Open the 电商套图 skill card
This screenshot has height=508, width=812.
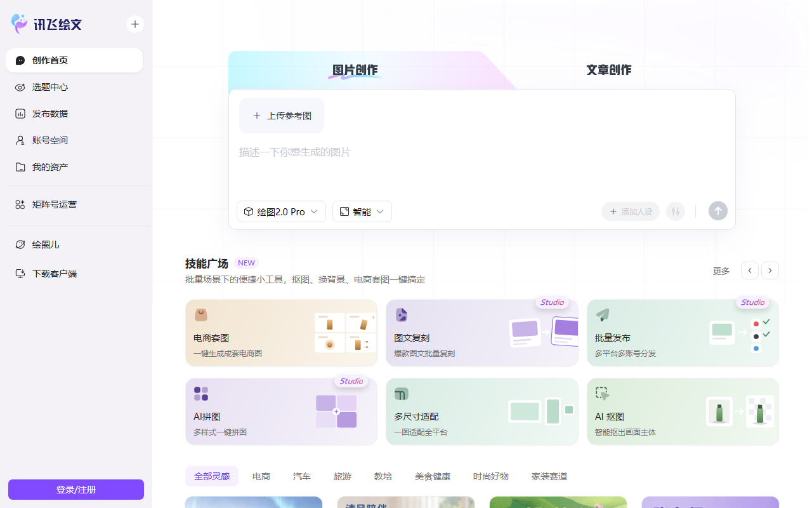click(x=281, y=333)
